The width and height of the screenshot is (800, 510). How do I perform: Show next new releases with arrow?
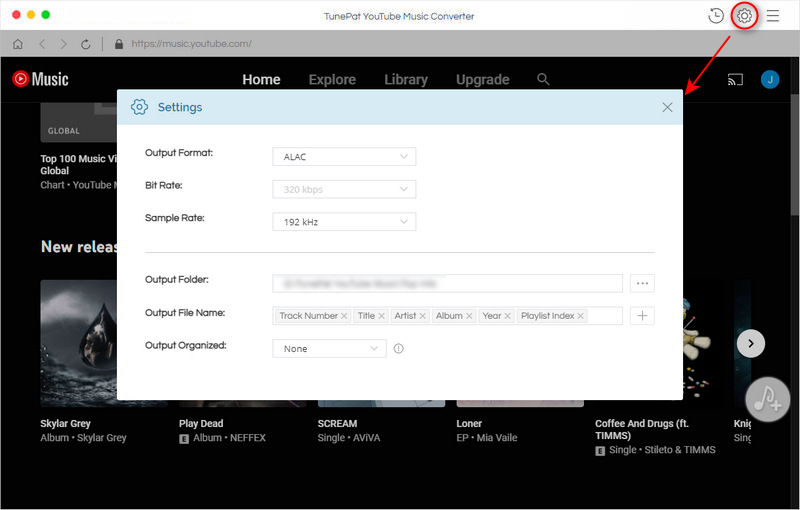(x=751, y=343)
